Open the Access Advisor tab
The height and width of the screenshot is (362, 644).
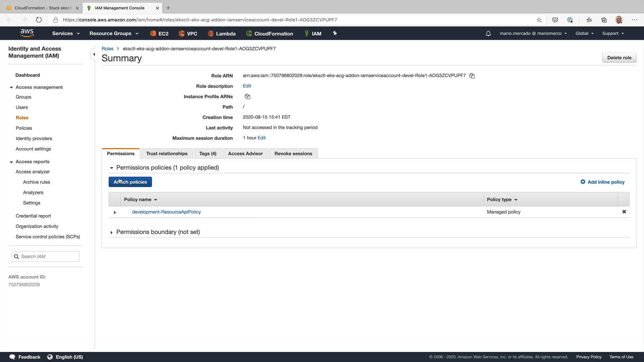tap(245, 154)
